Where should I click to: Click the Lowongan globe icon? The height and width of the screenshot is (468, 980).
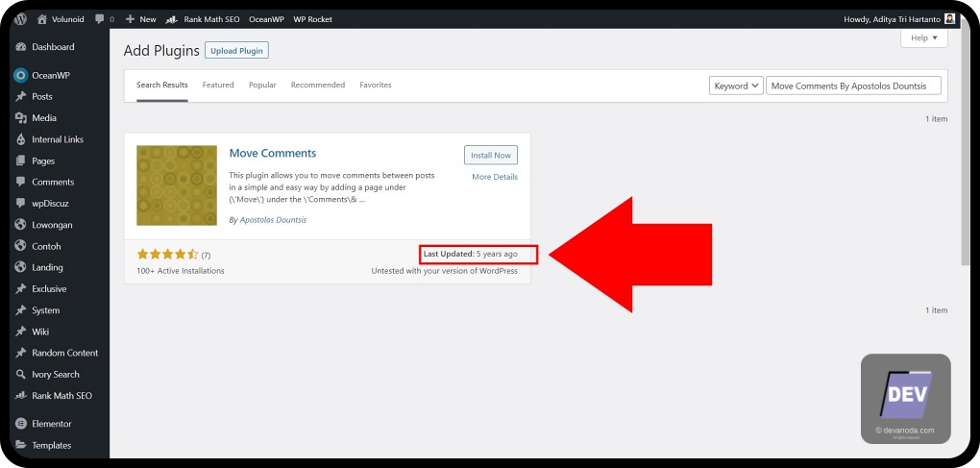click(x=21, y=224)
